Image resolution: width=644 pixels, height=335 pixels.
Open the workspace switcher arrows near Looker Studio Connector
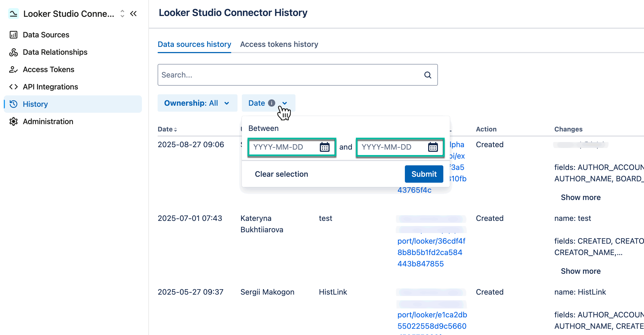tap(122, 14)
